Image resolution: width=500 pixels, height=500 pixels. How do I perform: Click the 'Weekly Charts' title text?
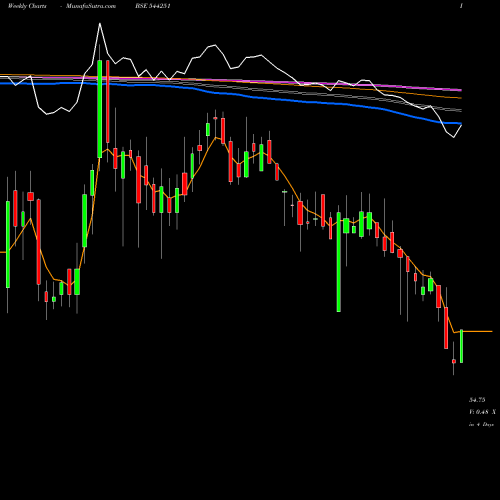[x=27, y=6]
